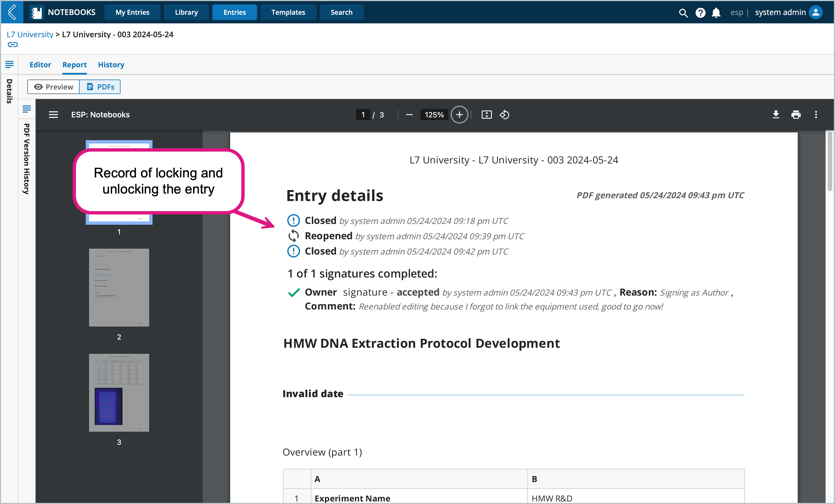Click the rotate document icon
The height and width of the screenshot is (504, 835).
tap(505, 114)
